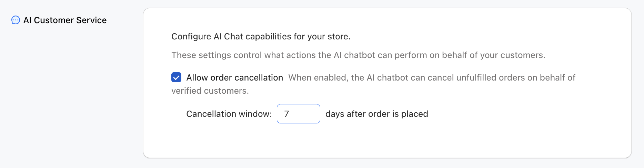Click the word 'store' in the heading
Screen dimensions: 644x168
click(x=338, y=36)
